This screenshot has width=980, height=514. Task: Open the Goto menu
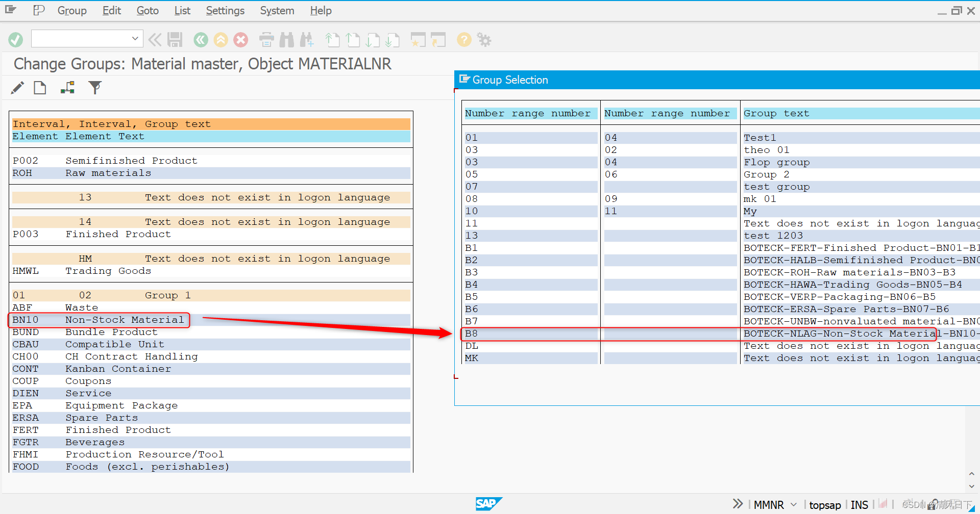(x=148, y=10)
